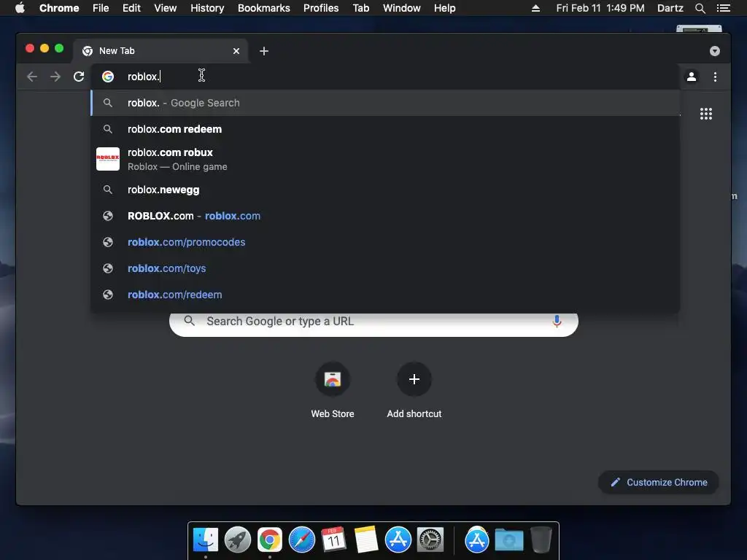Close the New Tab tab
747x560 pixels.
pyautogui.click(x=236, y=51)
